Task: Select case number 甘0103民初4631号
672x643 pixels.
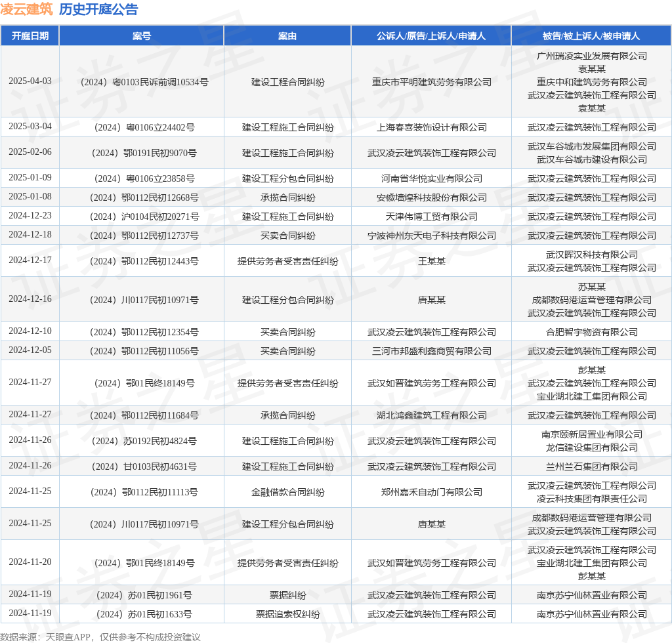Action: [x=144, y=467]
